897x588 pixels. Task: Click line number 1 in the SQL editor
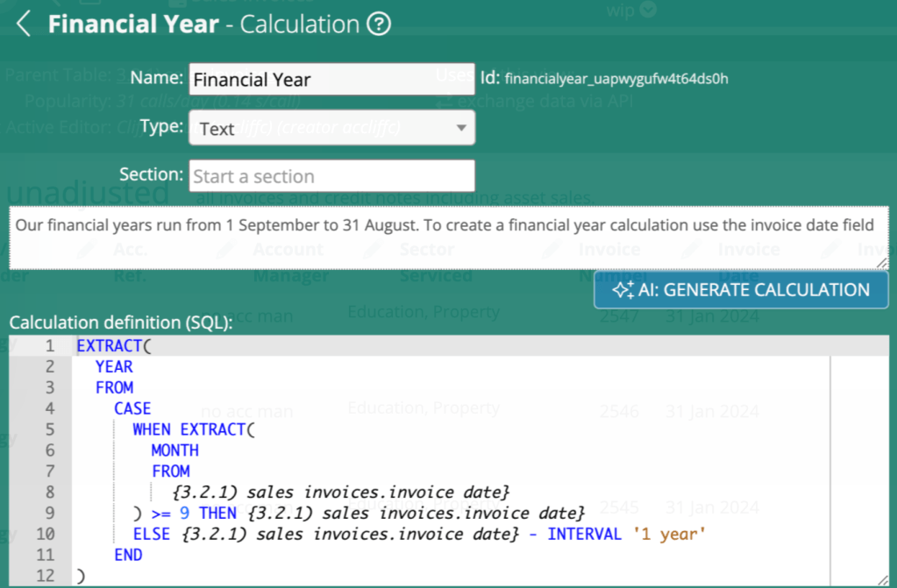49,345
